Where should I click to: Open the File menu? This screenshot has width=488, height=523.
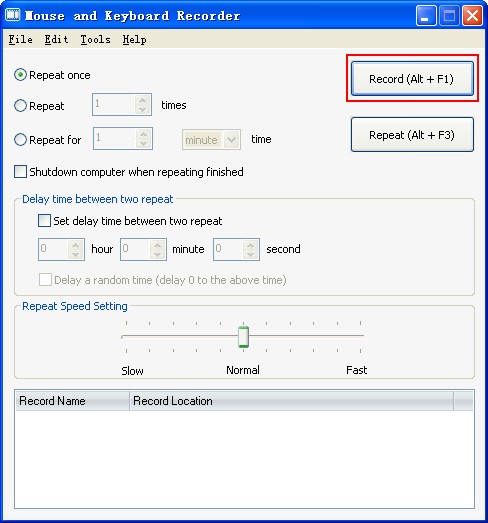pyautogui.click(x=21, y=39)
